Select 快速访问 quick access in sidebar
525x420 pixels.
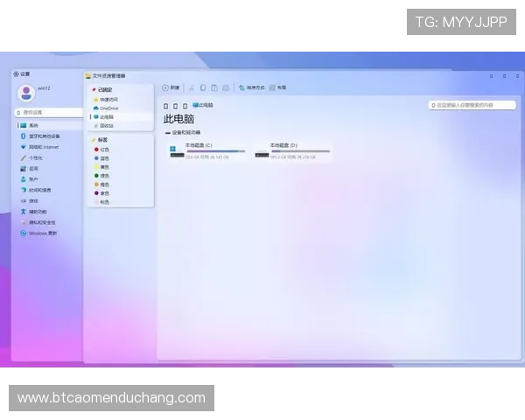[x=108, y=99]
